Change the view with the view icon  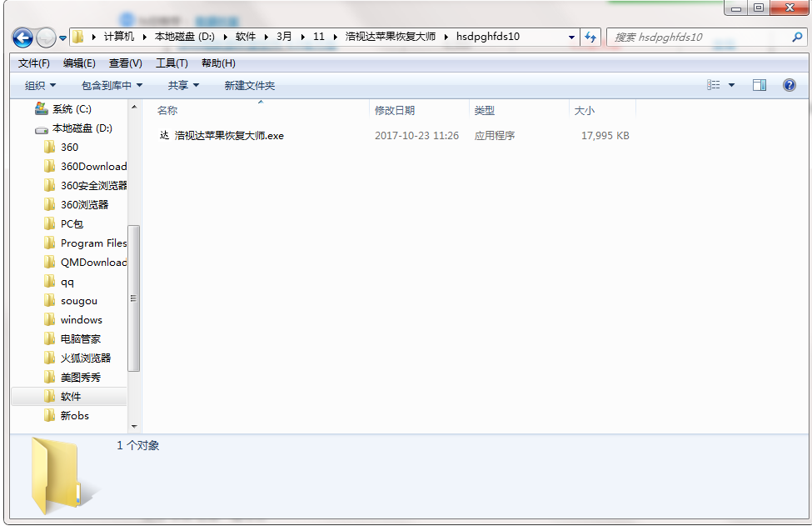pos(714,85)
